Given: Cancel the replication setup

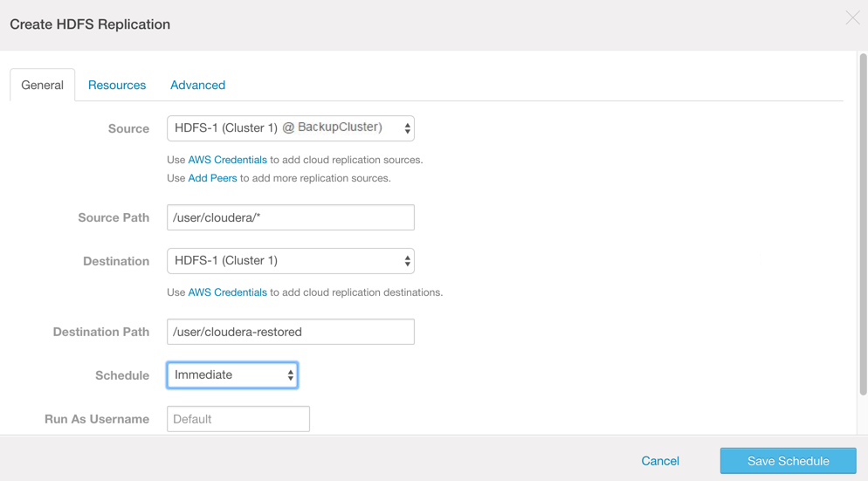Looking at the screenshot, I should pyautogui.click(x=660, y=461).
